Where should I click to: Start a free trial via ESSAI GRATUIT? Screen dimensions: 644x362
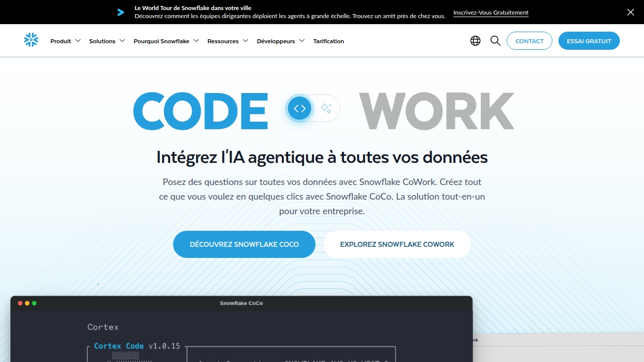[589, 41]
